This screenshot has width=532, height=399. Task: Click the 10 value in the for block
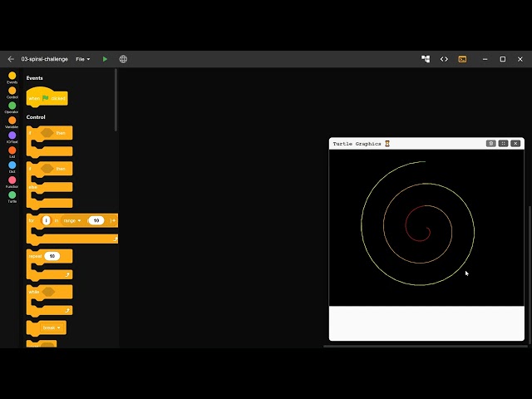click(x=96, y=220)
